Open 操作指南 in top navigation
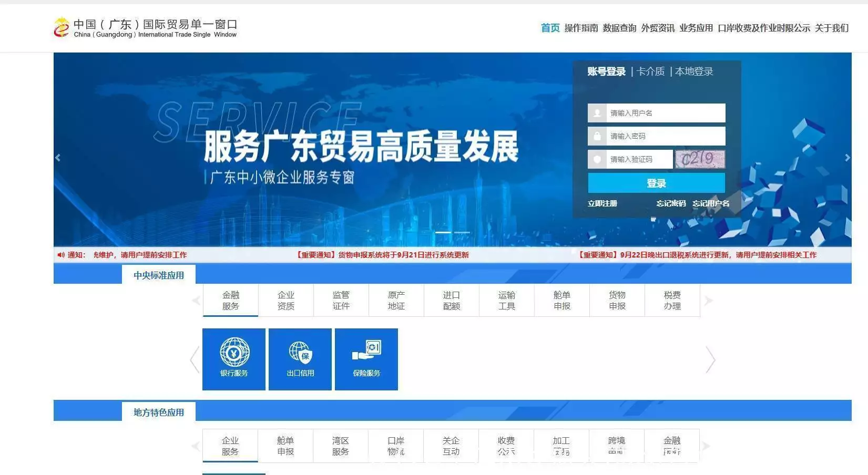Viewport: 868px width, 475px height. (x=581, y=28)
